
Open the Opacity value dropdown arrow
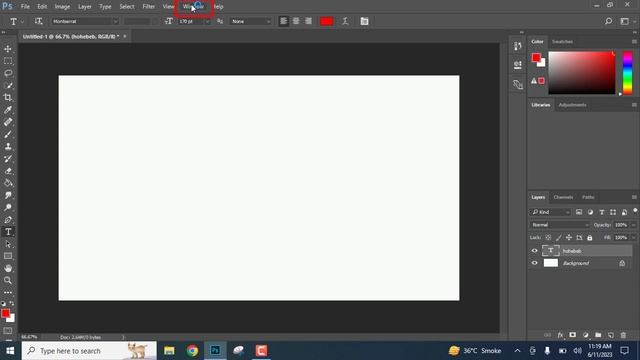click(633, 225)
